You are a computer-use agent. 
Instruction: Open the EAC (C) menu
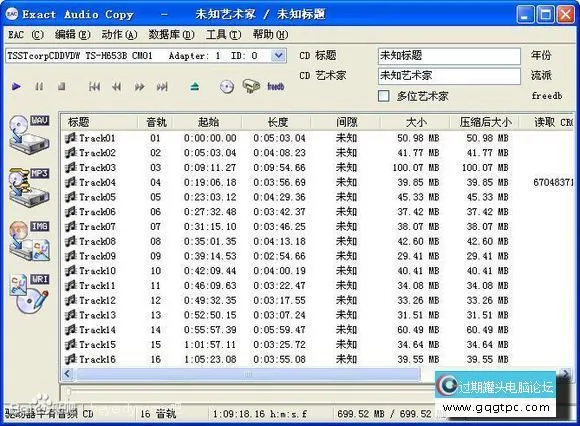(x=26, y=35)
